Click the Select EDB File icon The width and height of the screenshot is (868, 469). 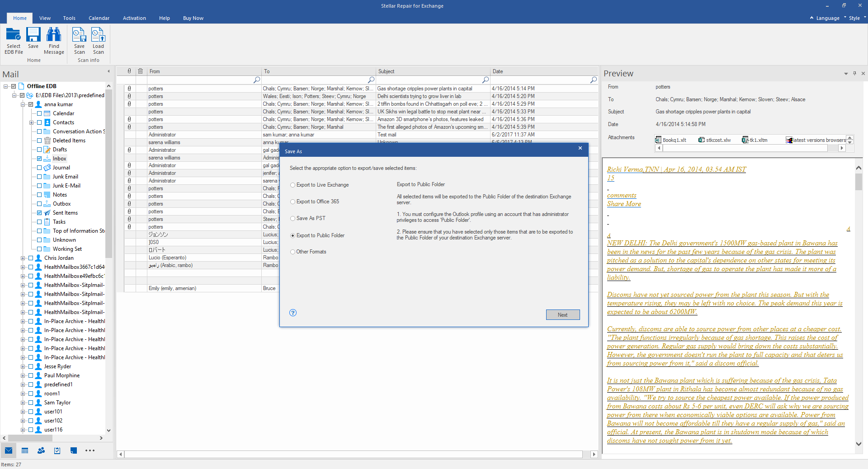click(14, 35)
